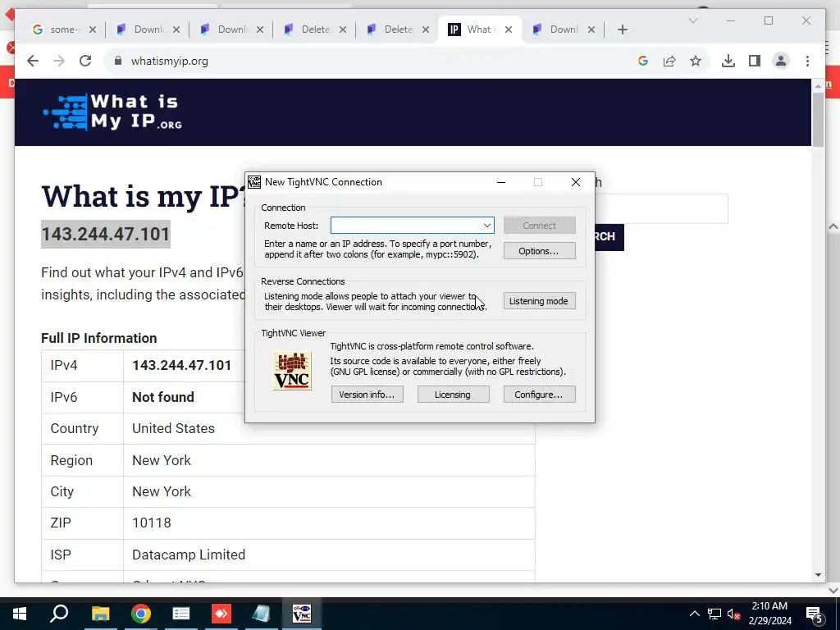The height and width of the screenshot is (630, 840).
Task: Click Chrome icon in taskbar
Action: 141,614
